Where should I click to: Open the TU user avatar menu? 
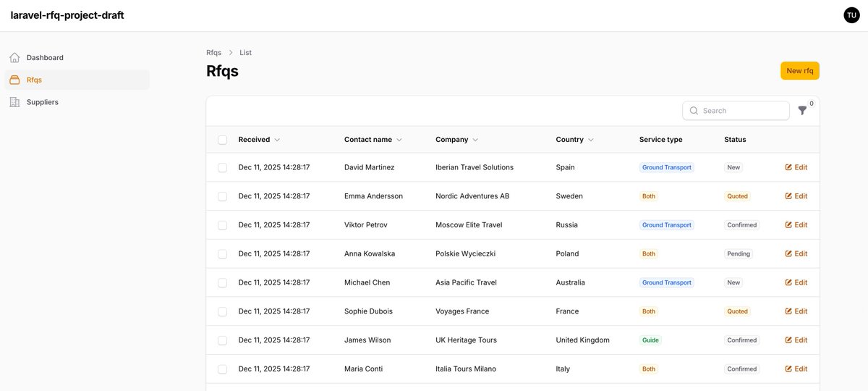851,15
